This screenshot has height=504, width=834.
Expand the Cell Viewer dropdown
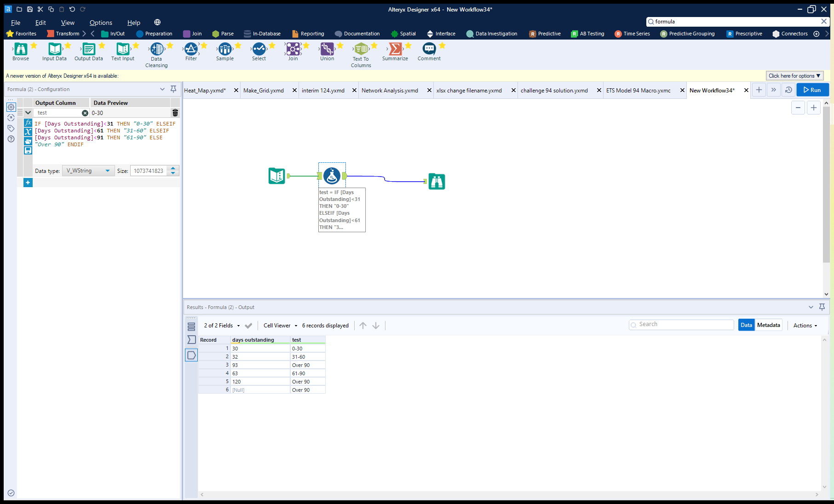click(281, 326)
